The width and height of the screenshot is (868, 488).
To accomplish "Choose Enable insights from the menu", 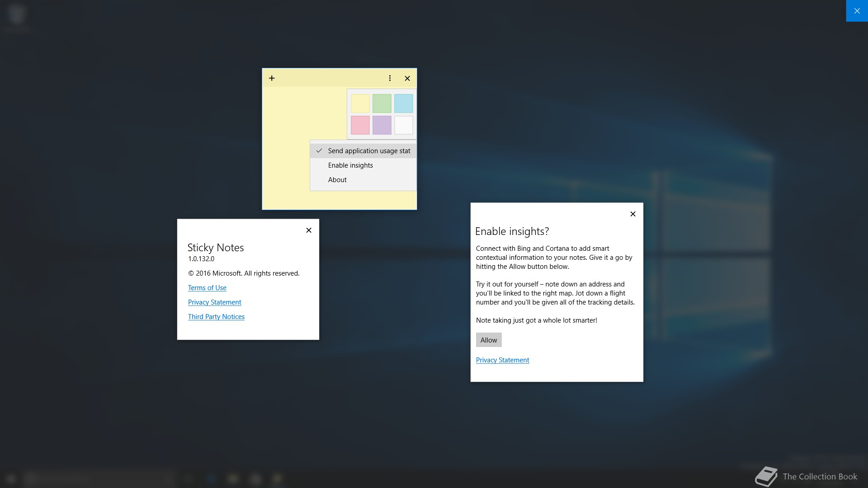I will [363, 165].
